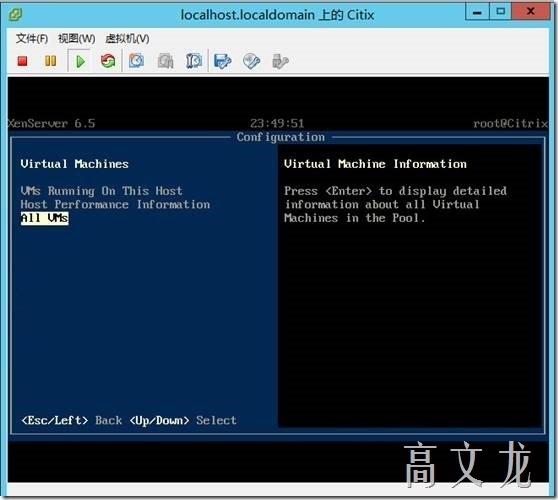Open the 视图(W) menu
The width and height of the screenshot is (558, 500).
click(77, 38)
